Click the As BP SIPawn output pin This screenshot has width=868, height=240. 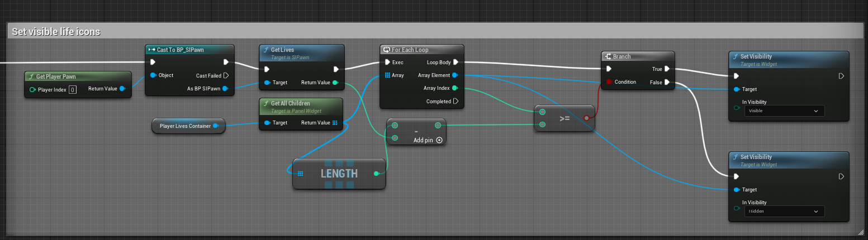pyautogui.click(x=225, y=88)
